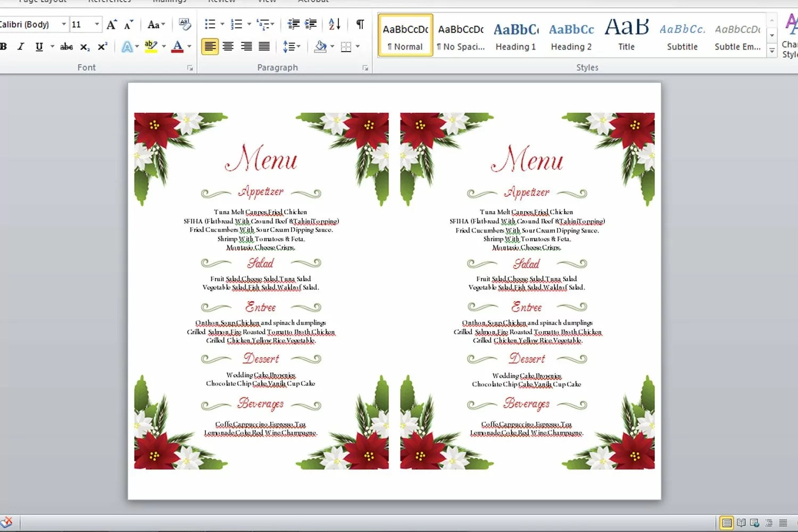Expand the Styles gallery More arrow
The height and width of the screenshot is (532, 798).
coord(772,51)
